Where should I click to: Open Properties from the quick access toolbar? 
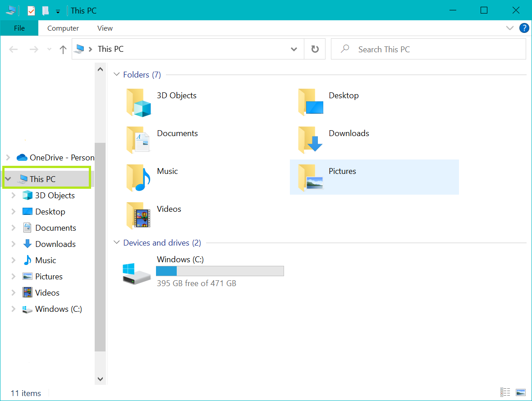(x=31, y=10)
